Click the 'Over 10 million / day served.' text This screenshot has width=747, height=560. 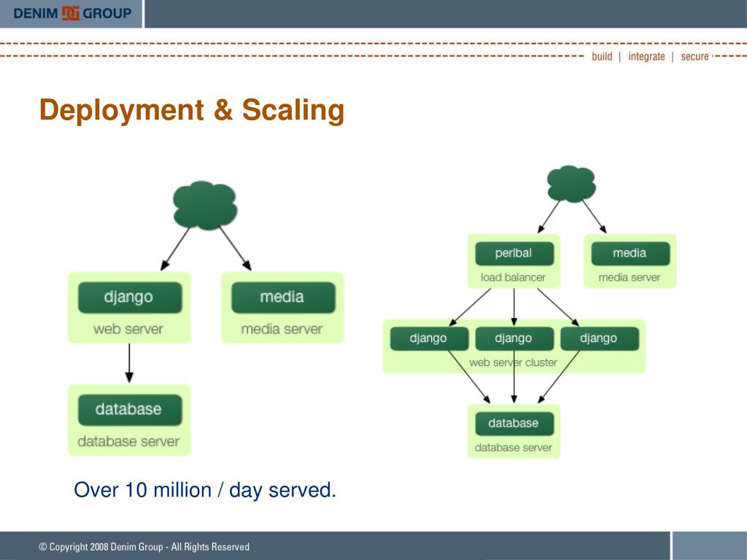point(205,490)
